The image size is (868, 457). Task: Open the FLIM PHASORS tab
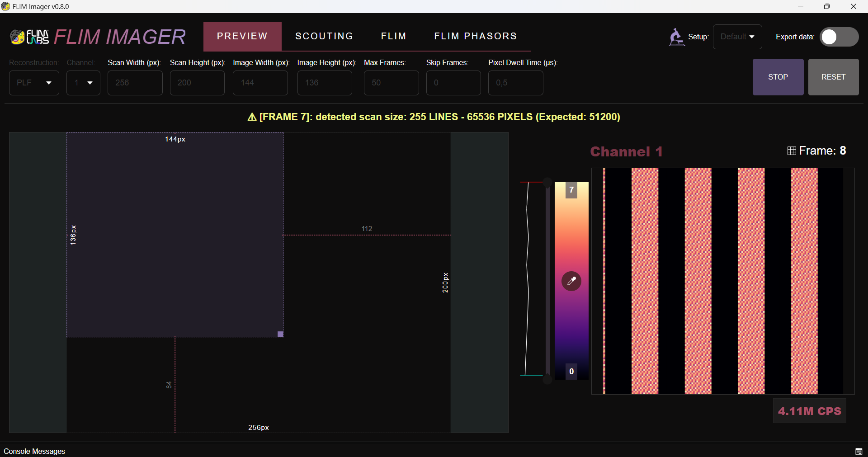click(x=476, y=36)
